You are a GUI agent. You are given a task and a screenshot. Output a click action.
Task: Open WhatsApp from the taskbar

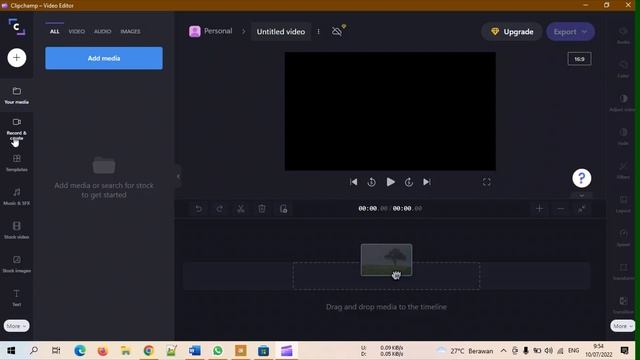point(218,351)
